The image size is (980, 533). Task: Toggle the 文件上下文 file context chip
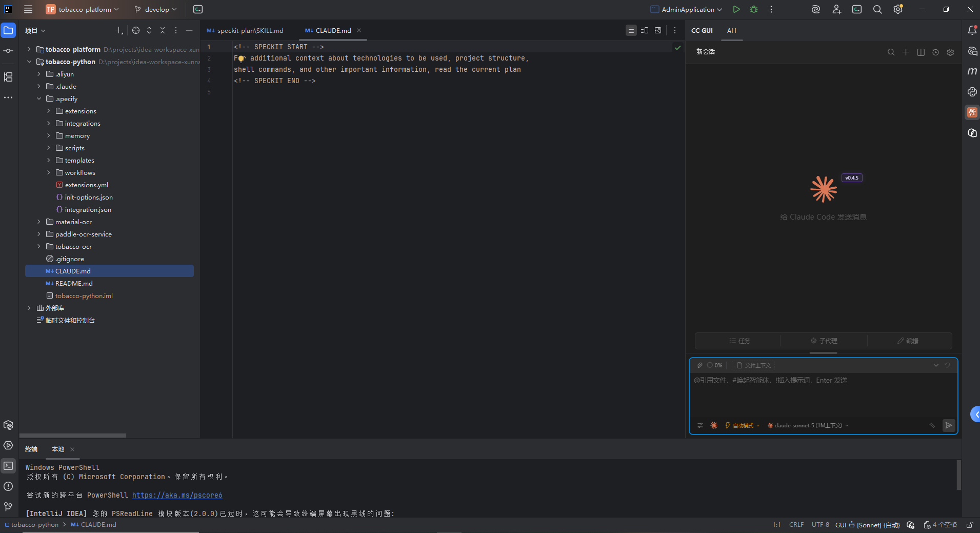coord(754,365)
